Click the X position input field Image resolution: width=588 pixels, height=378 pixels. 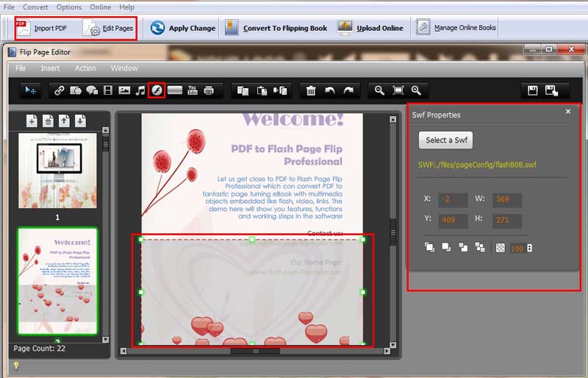pos(453,199)
